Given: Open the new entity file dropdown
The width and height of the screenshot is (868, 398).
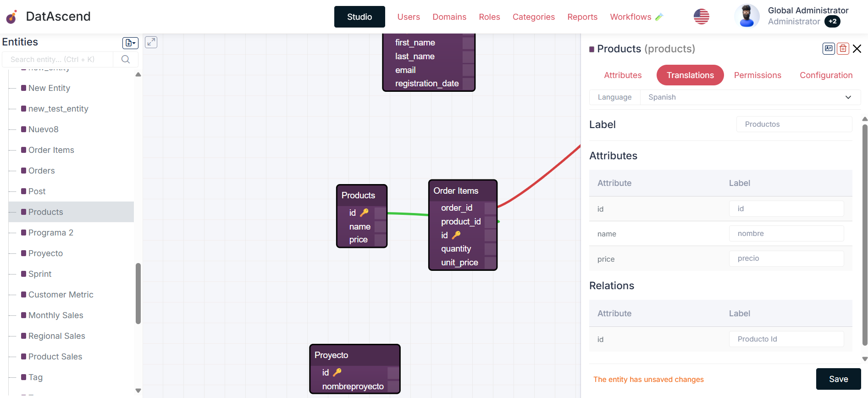Looking at the screenshot, I should (x=130, y=43).
